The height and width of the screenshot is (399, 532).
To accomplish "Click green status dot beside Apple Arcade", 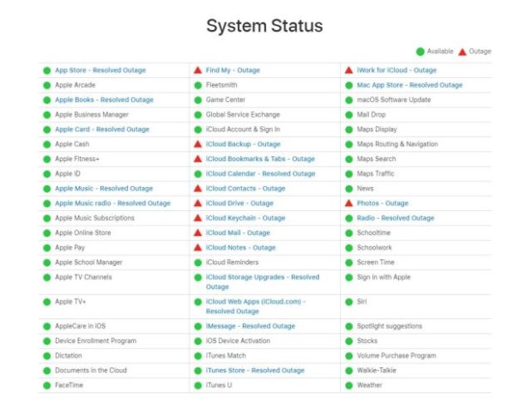I will 47,85.
